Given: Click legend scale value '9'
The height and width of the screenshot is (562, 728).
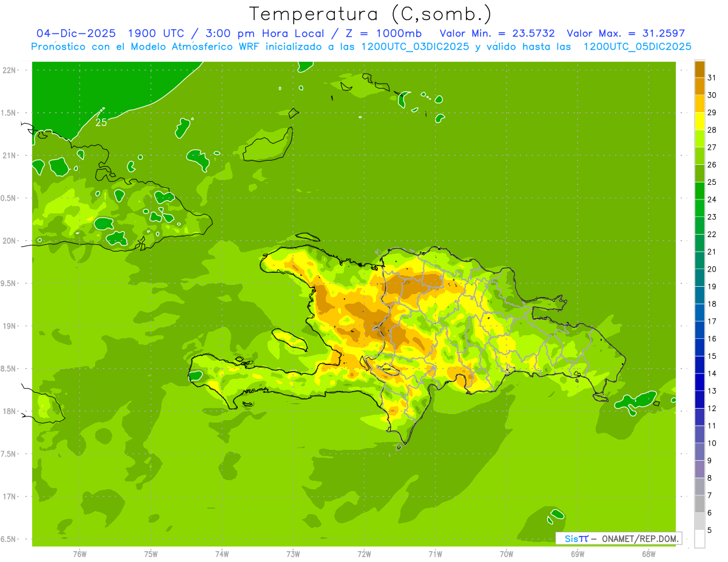Looking at the screenshot, I should point(709,461).
